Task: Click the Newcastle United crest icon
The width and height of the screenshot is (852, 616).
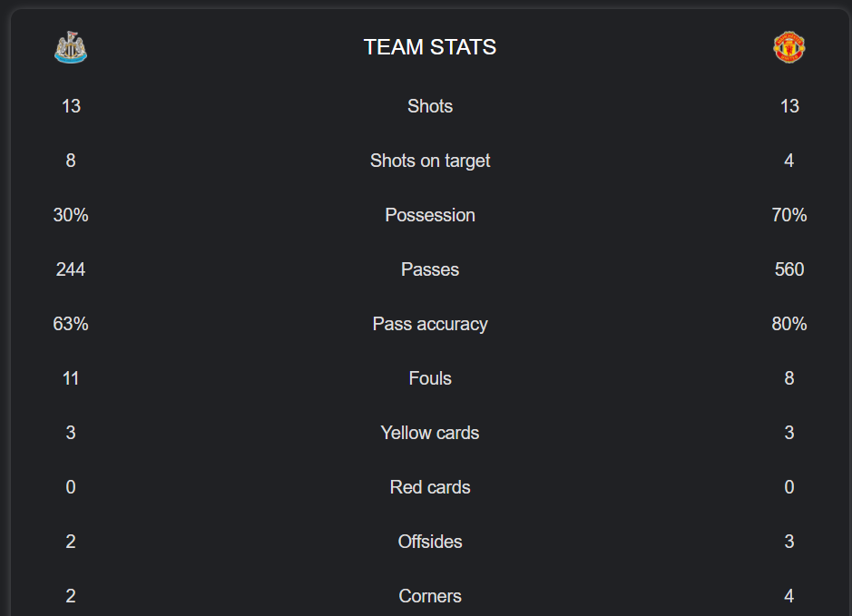Action: (71, 47)
